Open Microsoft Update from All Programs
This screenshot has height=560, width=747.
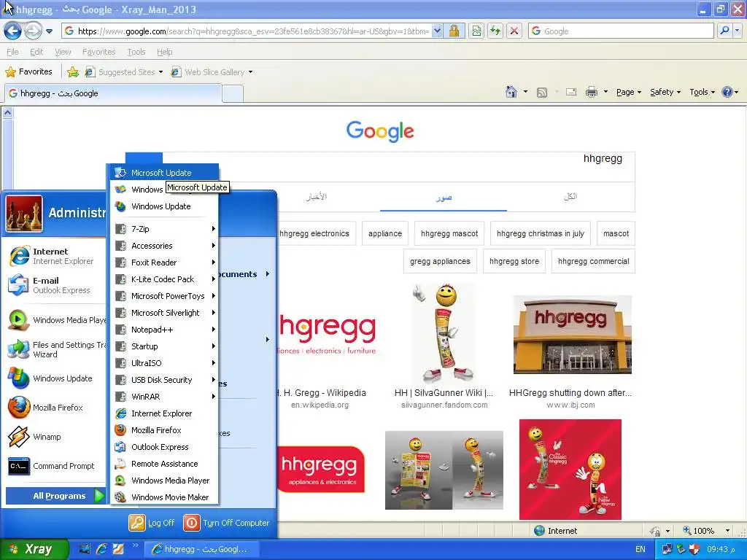pos(164,173)
